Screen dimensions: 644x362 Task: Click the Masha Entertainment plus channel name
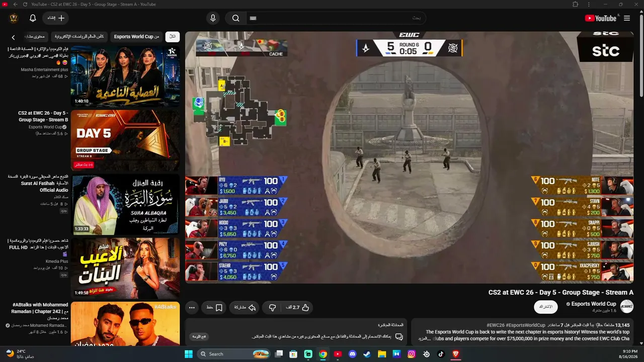point(44,70)
